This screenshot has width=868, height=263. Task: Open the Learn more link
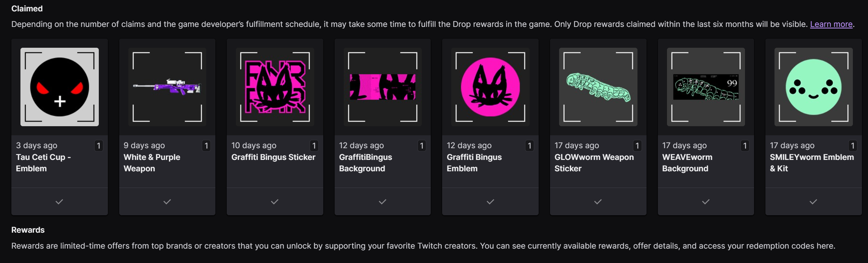click(831, 24)
